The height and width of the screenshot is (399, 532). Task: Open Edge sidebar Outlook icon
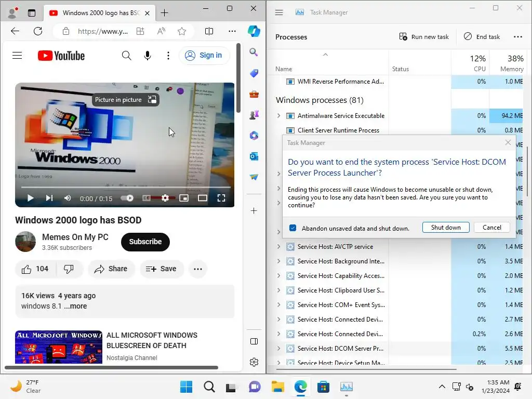(x=254, y=156)
